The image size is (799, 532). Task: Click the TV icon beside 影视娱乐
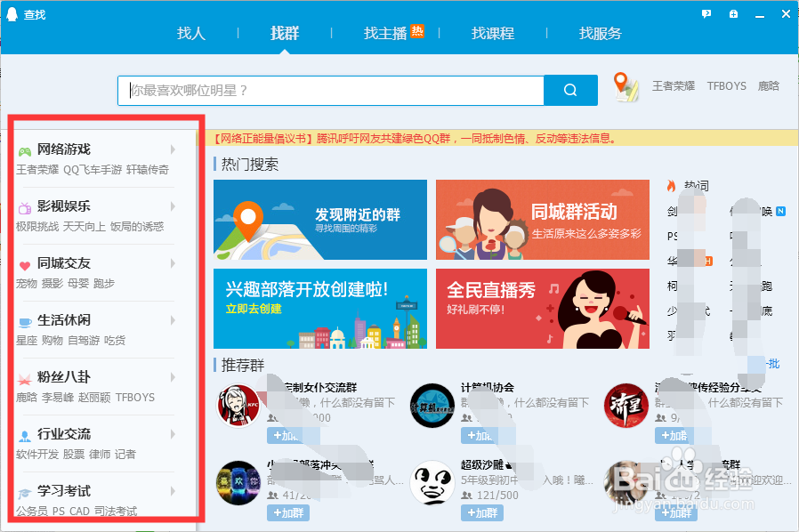coord(24,208)
